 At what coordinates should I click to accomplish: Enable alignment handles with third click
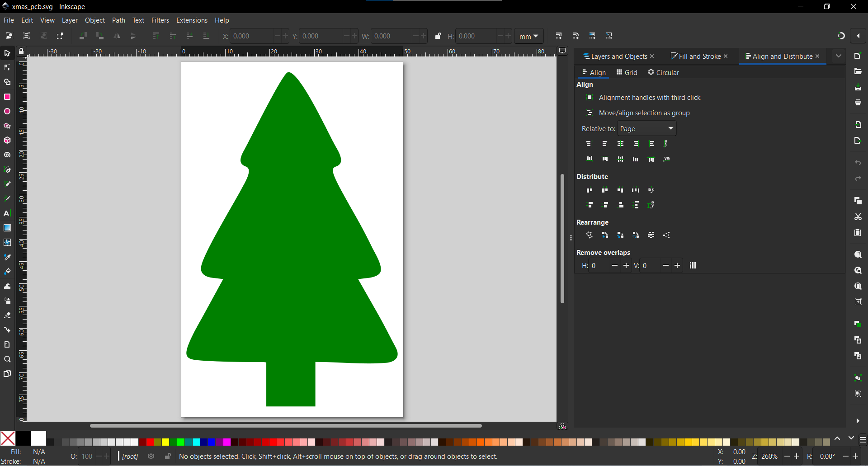click(590, 97)
